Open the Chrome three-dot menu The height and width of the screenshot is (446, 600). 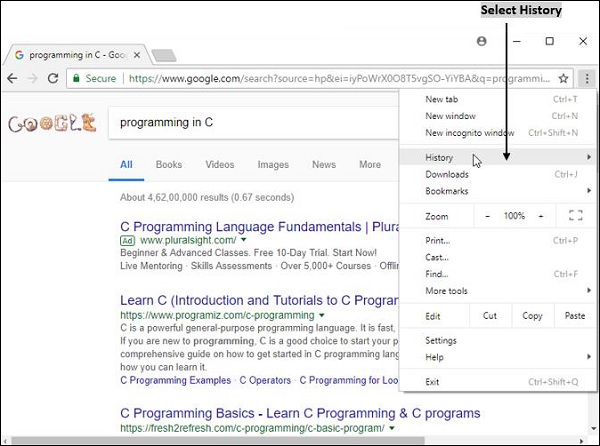587,78
